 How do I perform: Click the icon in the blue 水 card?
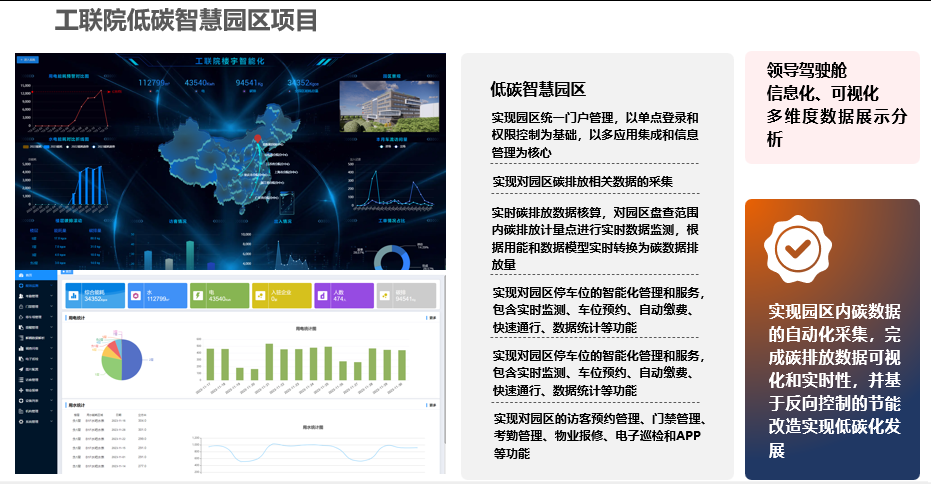point(136,295)
